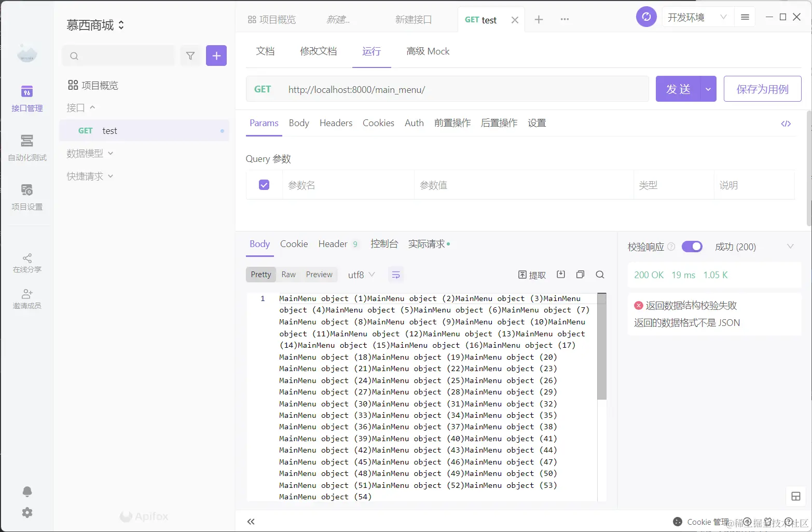
Task: Open the response 实际请求 tab
Action: click(429, 244)
